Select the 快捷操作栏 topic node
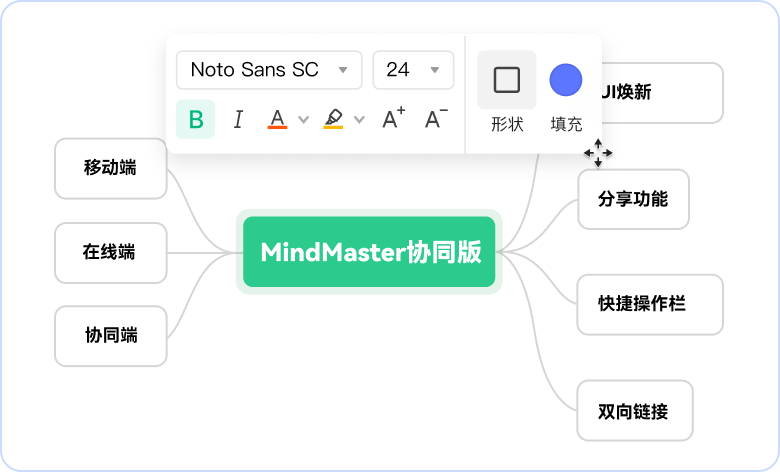780x472 pixels. coord(650,304)
